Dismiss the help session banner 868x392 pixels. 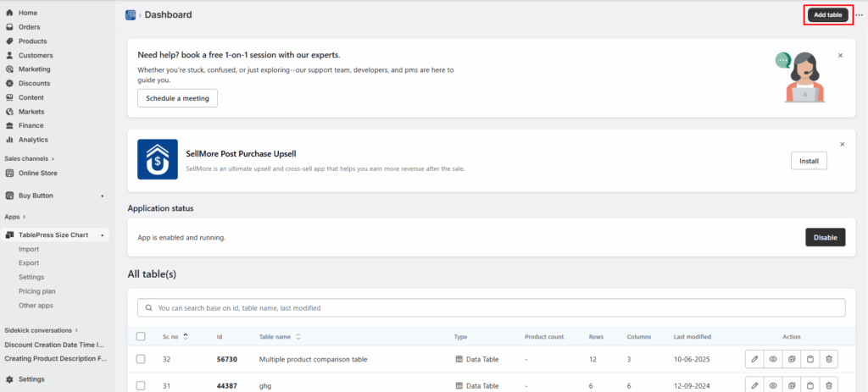pyautogui.click(x=840, y=55)
